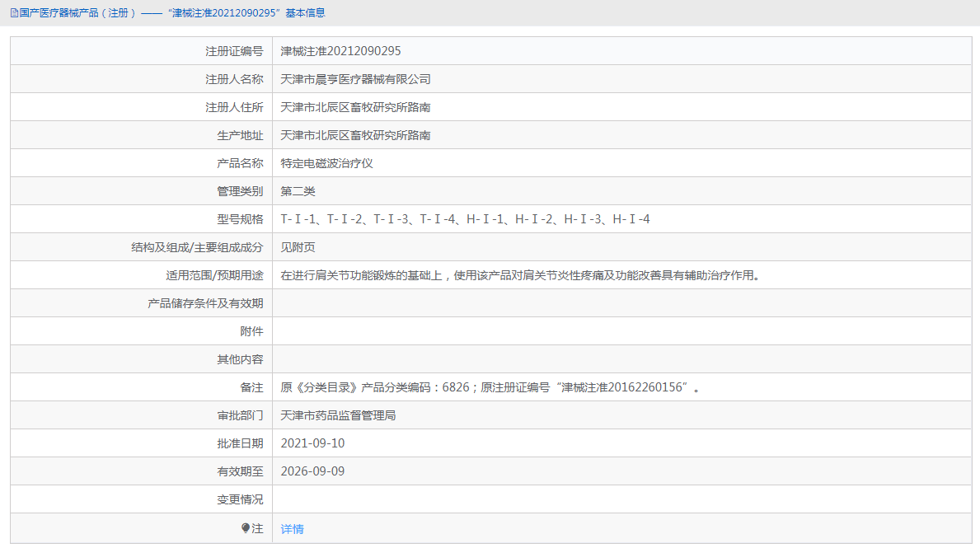
Task: Click the 适用范围/预期用途 label
Action: click(x=214, y=275)
